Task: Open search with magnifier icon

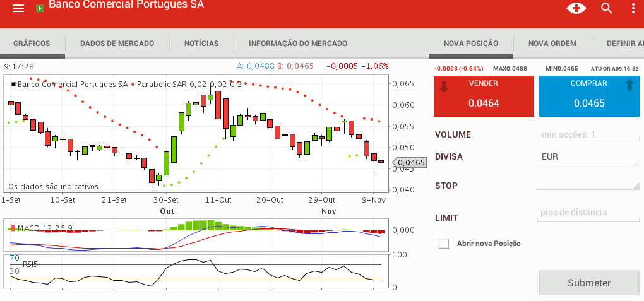Action: [607, 8]
